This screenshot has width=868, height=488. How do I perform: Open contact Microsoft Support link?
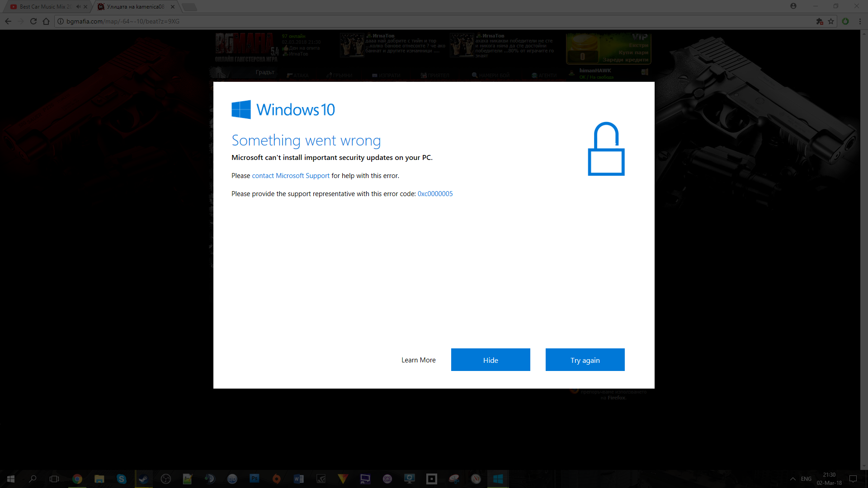(x=290, y=176)
